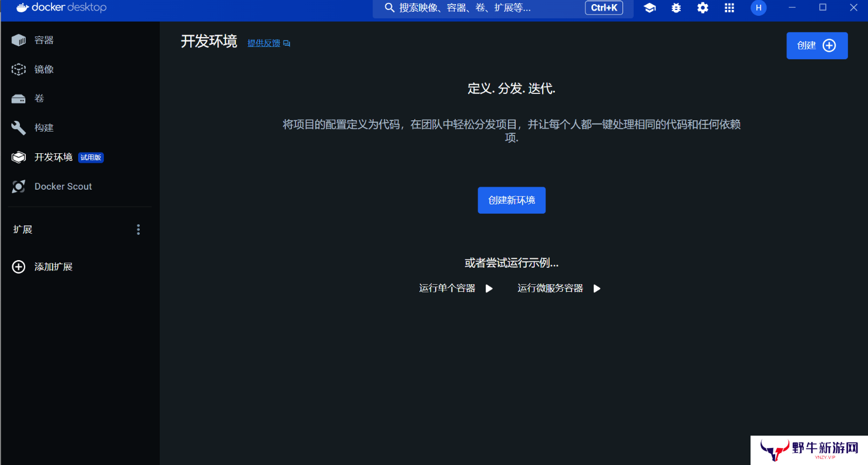Click the 扩展 section heading
The width and height of the screenshot is (868, 465).
(23, 230)
